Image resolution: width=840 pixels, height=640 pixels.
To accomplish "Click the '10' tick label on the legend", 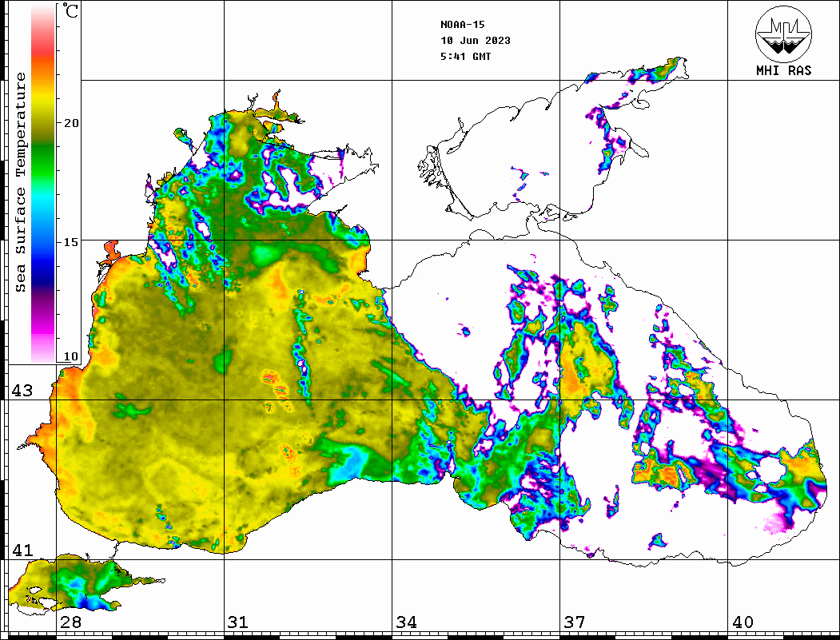I will [71, 356].
